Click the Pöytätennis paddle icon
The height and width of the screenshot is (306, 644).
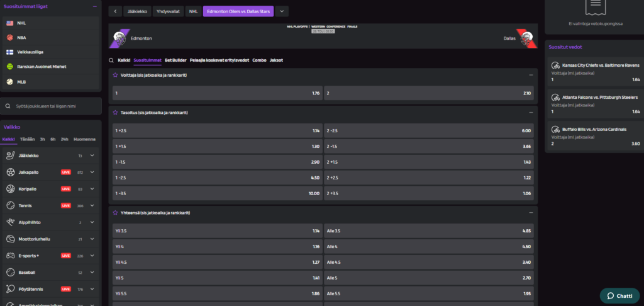[11, 289]
